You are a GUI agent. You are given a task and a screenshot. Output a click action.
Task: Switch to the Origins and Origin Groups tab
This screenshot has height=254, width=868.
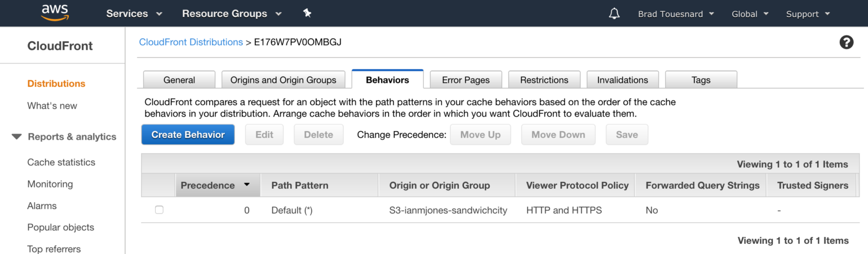[x=283, y=79]
